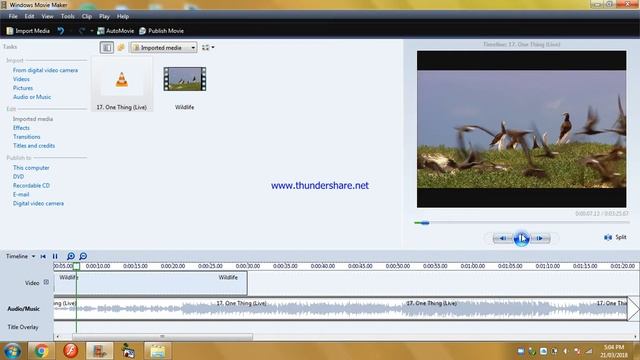Import from digital video camera

[45, 70]
